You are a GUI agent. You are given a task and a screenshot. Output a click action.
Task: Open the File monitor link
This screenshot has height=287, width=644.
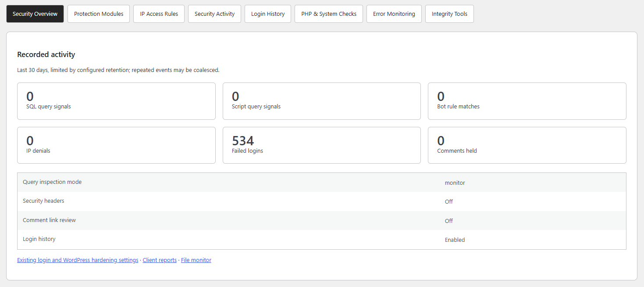coord(196,260)
